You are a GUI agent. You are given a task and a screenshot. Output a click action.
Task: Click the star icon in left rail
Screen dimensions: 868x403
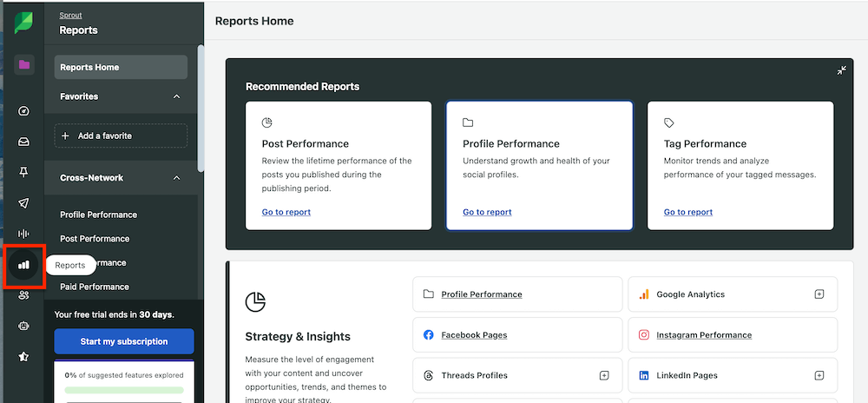pos(23,357)
